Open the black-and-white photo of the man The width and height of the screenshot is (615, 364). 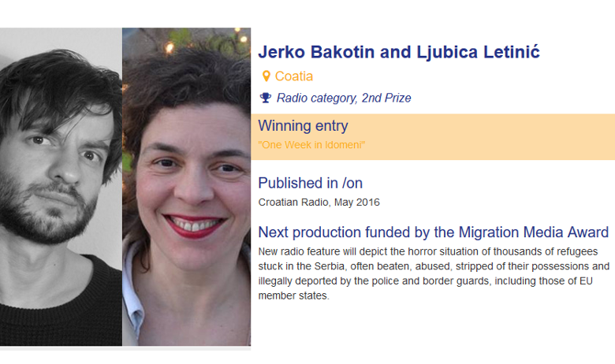[x=61, y=187]
